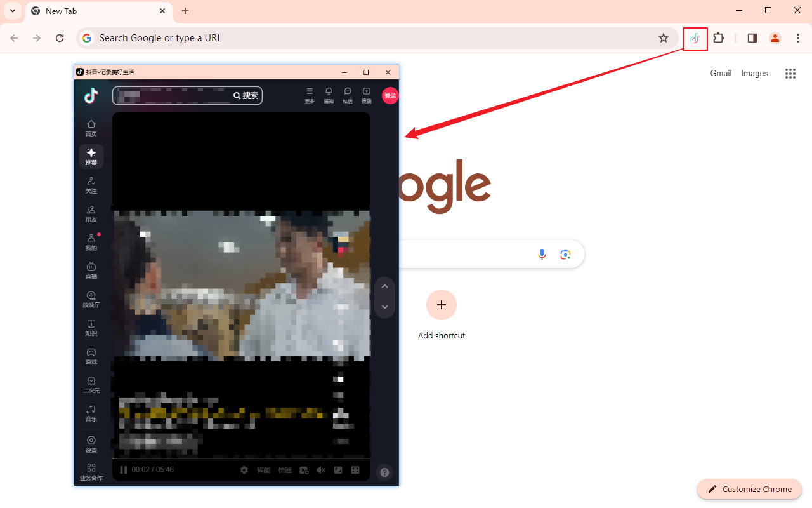The image size is (812, 508).
Task: Open Chrome profile avatar
Action: 775,38
